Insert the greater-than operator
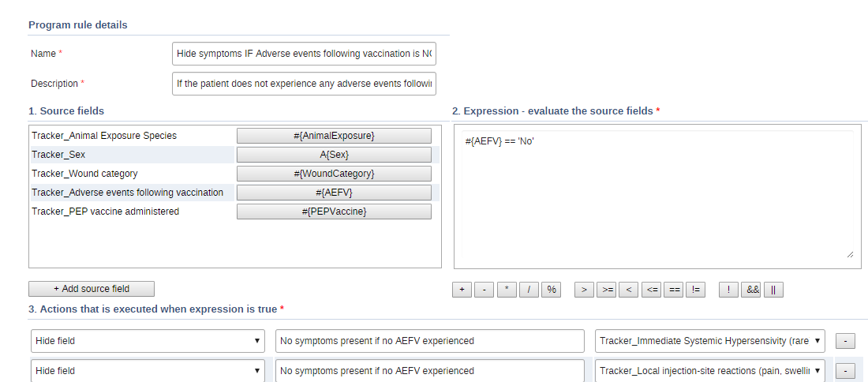The image size is (868, 382). 584,290
